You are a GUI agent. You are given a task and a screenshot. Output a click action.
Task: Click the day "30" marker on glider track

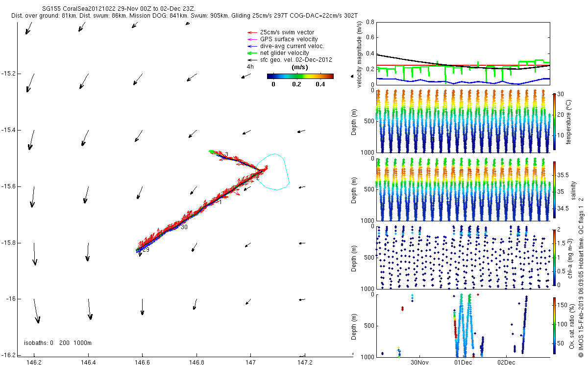(184, 227)
